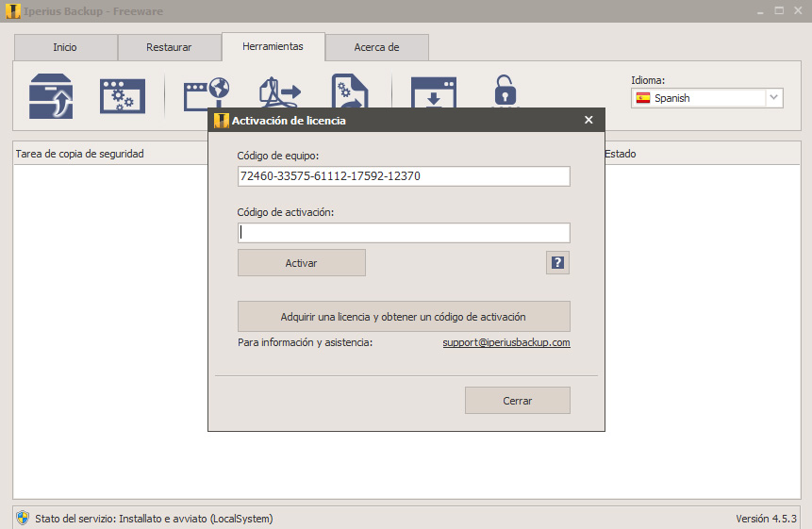Screen dimensions: 812x529
Task: Switch to the Inicio tab
Action: click(65, 47)
